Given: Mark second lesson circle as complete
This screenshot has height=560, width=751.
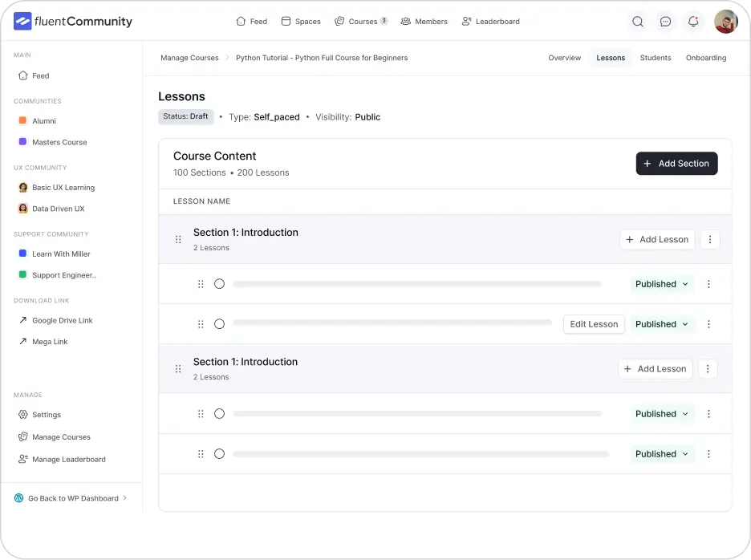Looking at the screenshot, I should point(219,323).
